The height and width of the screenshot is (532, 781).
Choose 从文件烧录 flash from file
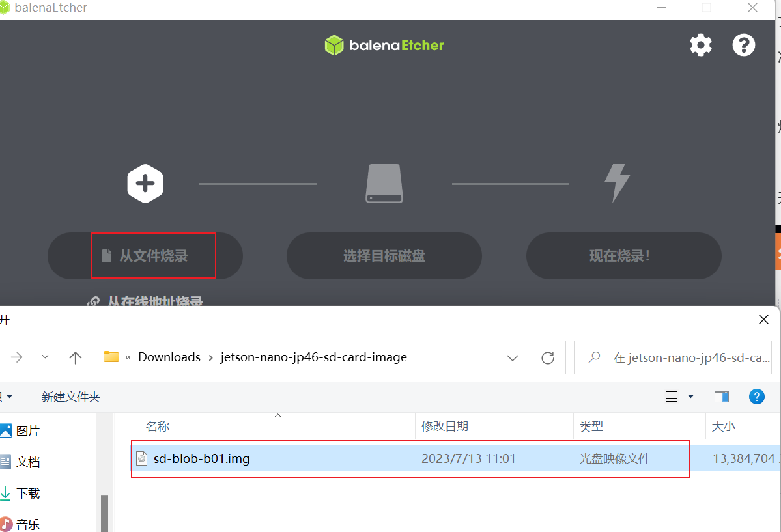tap(145, 255)
